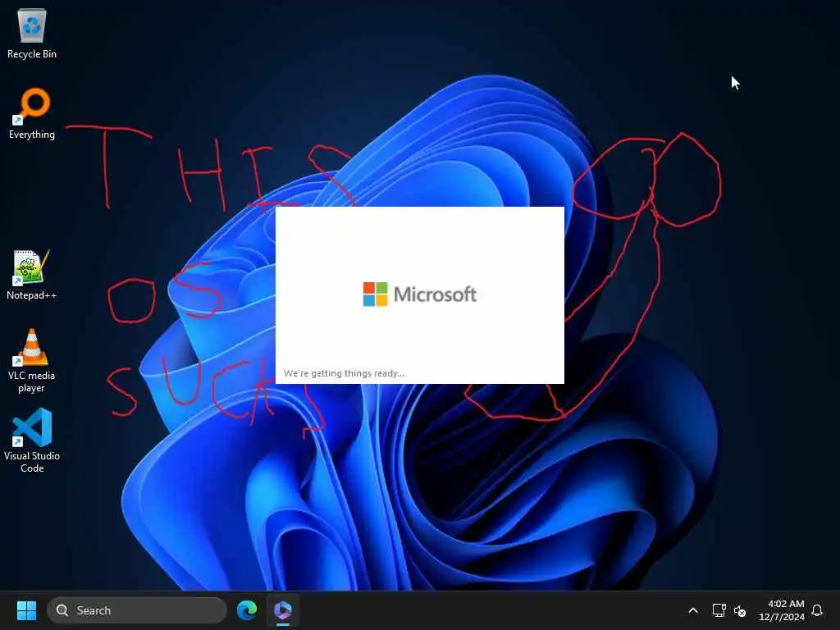Launch Microsoft Edge from the taskbar
This screenshot has height=630, width=840.
pos(247,610)
